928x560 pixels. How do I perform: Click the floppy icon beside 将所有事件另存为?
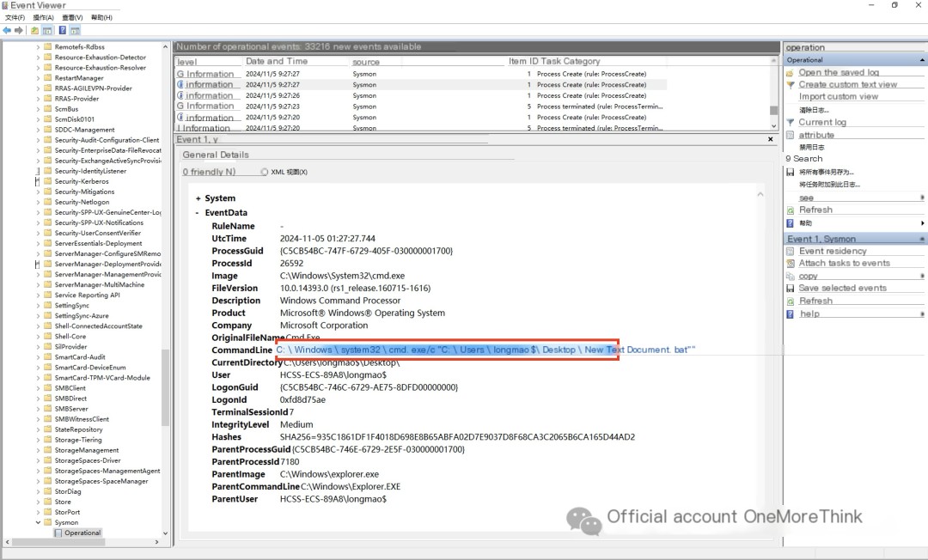(x=791, y=172)
